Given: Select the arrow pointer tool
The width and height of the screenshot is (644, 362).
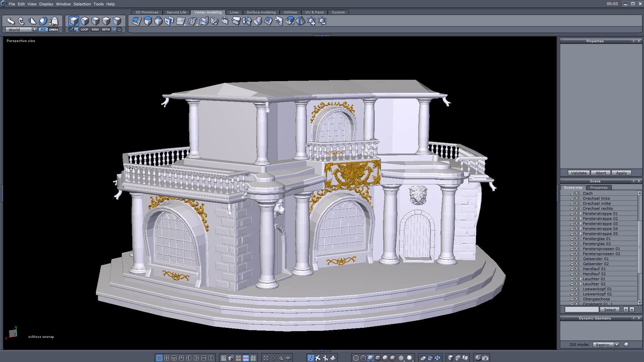Looking at the screenshot, I should 10,21.
